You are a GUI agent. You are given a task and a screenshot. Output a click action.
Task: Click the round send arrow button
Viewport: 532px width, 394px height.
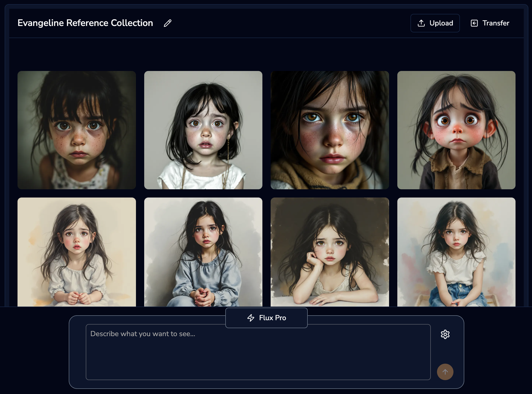(x=445, y=372)
